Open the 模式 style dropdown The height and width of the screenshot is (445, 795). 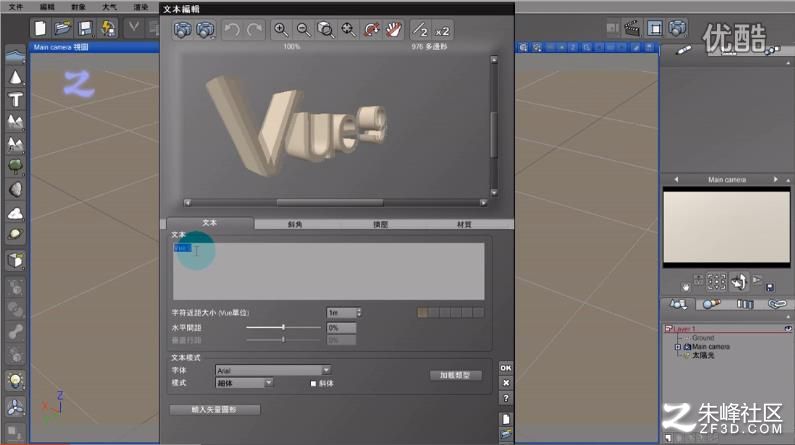tap(244, 383)
